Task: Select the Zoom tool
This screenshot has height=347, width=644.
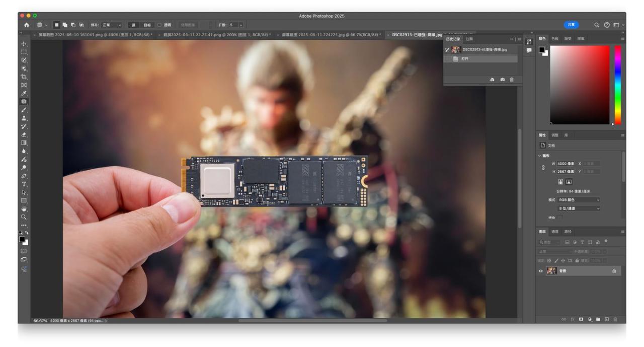Action: [x=24, y=217]
